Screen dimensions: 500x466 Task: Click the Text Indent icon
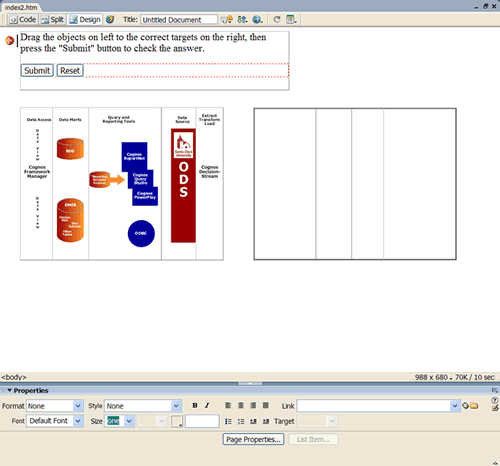point(266,421)
